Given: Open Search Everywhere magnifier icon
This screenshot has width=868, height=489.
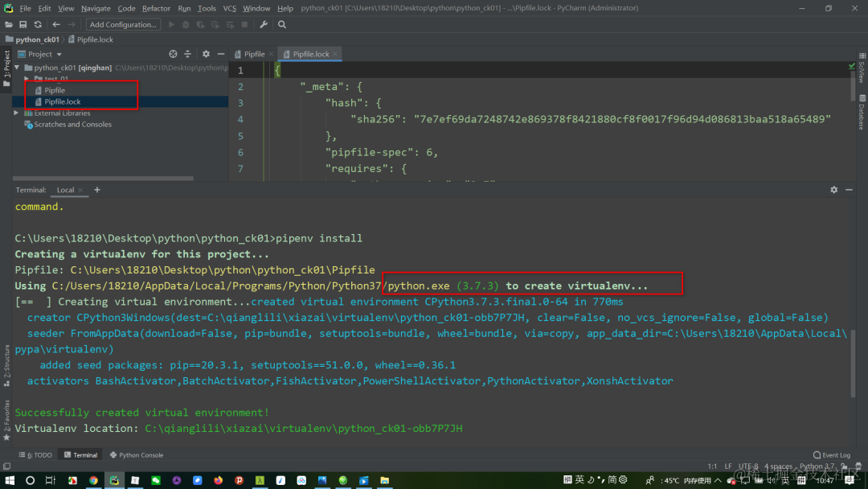Looking at the screenshot, I should [282, 24].
